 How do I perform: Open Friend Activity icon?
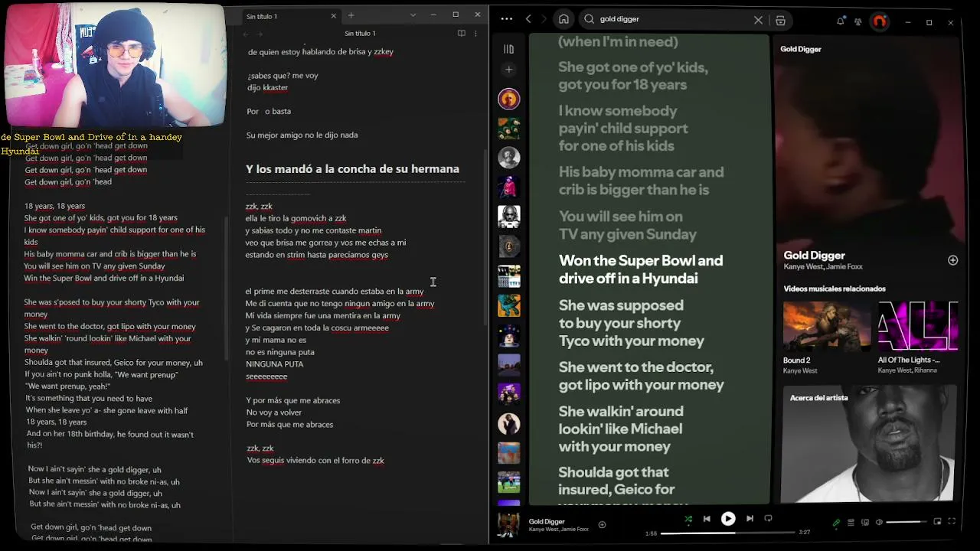click(857, 21)
